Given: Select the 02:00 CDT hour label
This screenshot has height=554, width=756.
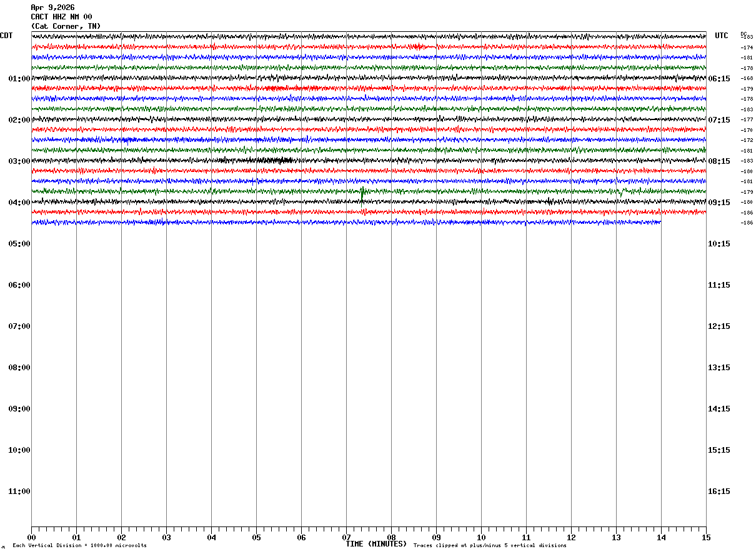Looking at the screenshot, I should click(x=19, y=120).
